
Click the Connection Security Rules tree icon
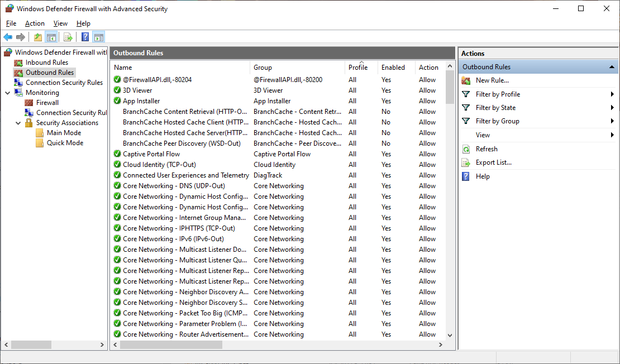click(18, 83)
